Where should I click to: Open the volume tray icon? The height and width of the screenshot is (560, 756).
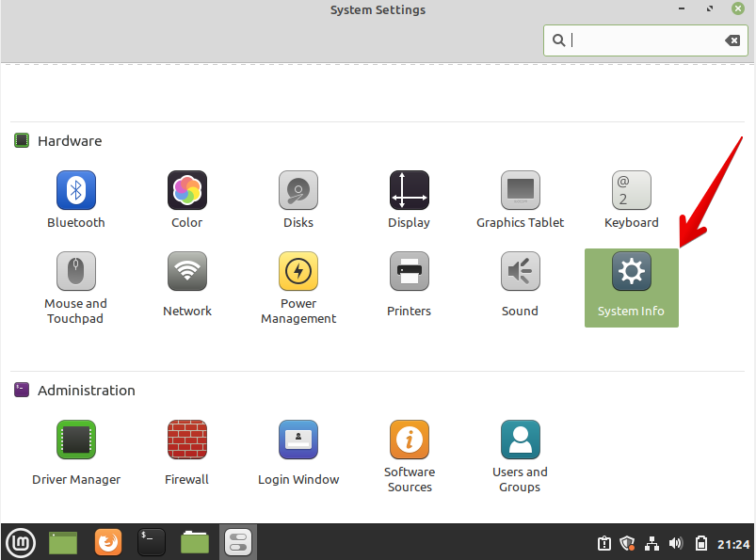[676, 544]
